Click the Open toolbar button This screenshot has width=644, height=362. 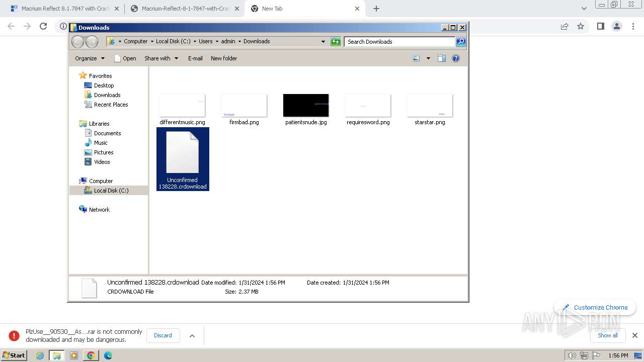click(x=125, y=58)
